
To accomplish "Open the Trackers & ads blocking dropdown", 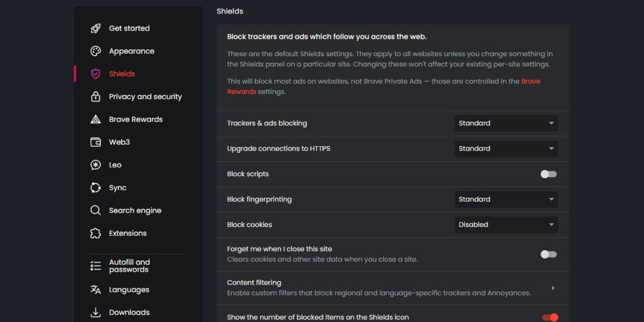I will pyautogui.click(x=506, y=123).
